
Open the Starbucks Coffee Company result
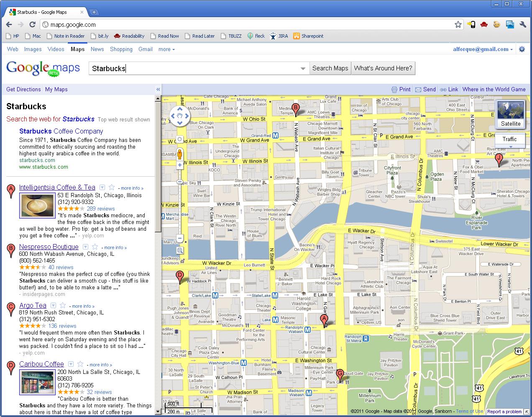pos(61,131)
